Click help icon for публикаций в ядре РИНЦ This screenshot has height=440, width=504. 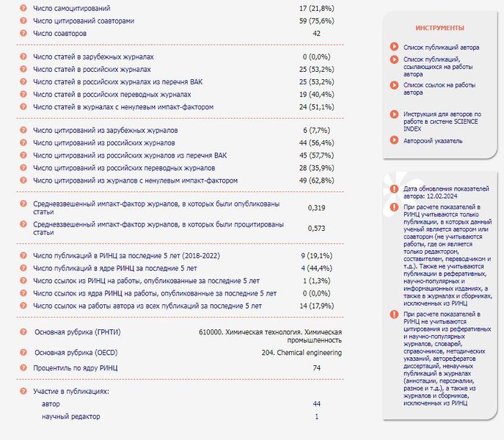[x=23, y=268]
